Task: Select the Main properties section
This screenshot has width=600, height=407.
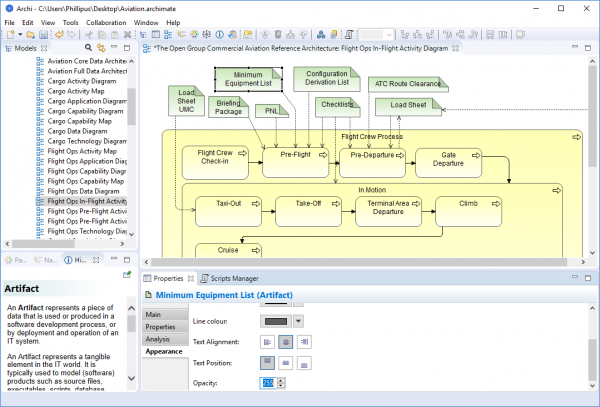Action: pyautogui.click(x=165, y=314)
